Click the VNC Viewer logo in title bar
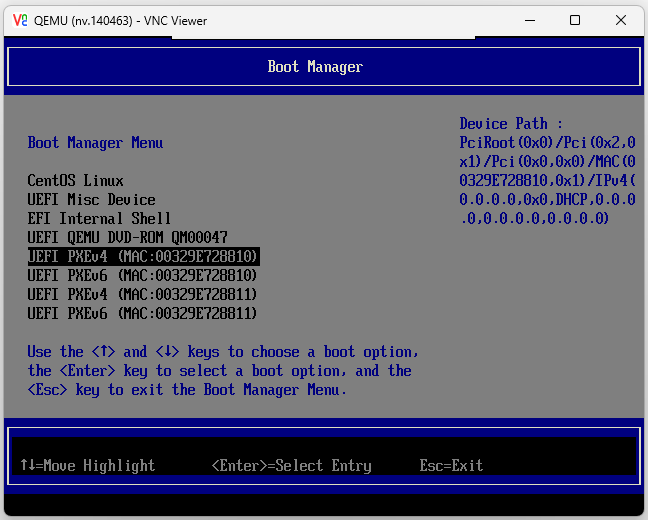This screenshot has height=520, width=648. pyautogui.click(x=20, y=20)
